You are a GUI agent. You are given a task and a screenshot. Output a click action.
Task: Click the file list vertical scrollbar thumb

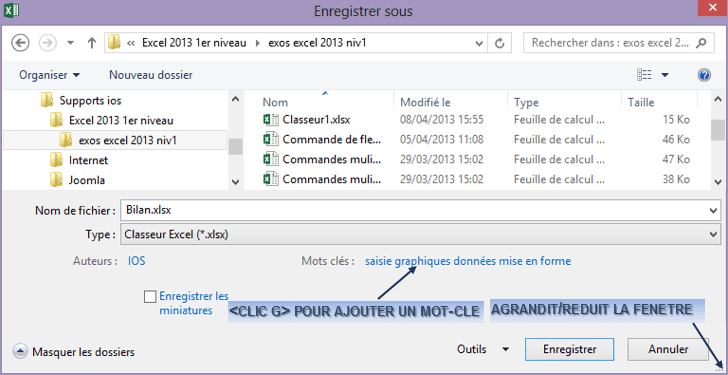pyautogui.click(x=717, y=130)
